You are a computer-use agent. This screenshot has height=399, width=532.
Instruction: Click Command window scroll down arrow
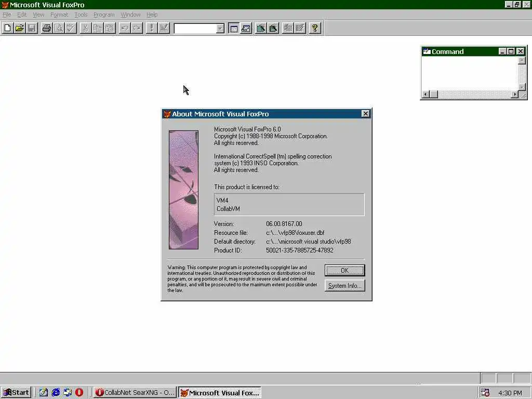[522, 87]
